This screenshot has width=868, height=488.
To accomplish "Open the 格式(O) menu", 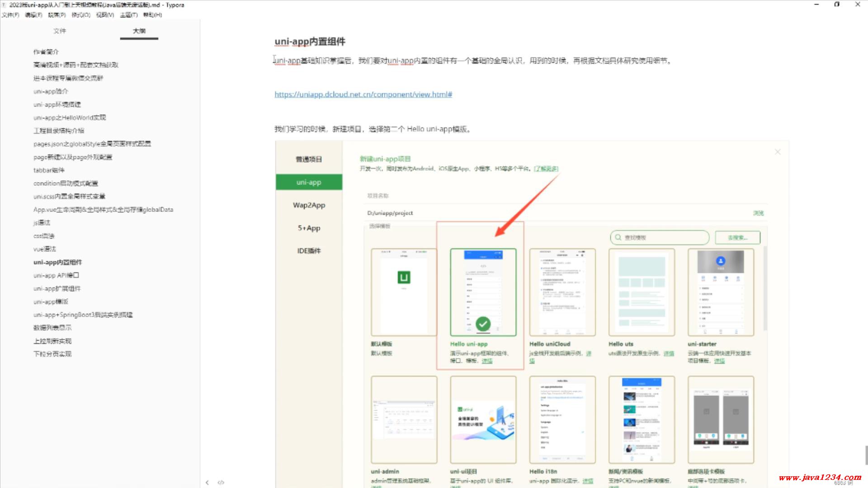I will 81,15.
